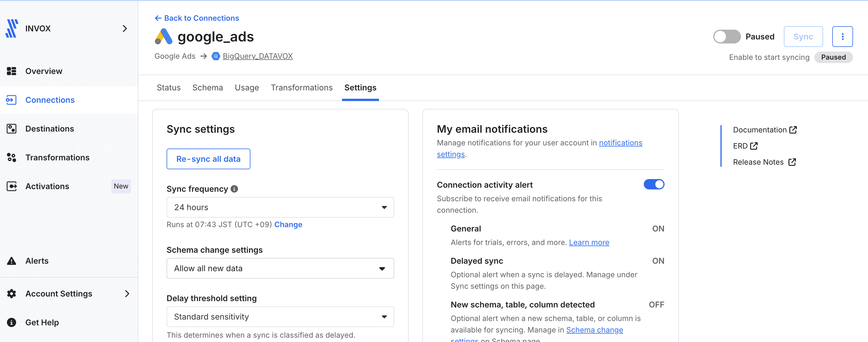Click the Get Help info icon
The height and width of the screenshot is (342, 868).
pyautogui.click(x=12, y=322)
